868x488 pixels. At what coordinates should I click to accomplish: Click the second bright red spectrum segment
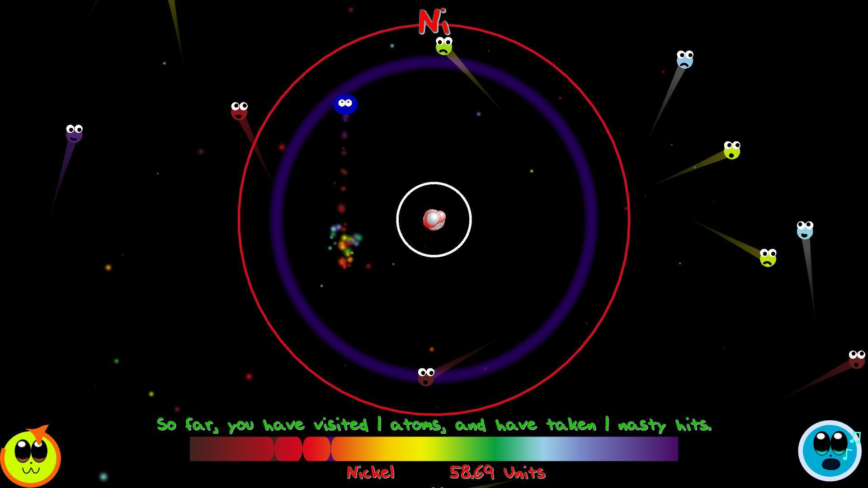(316, 449)
